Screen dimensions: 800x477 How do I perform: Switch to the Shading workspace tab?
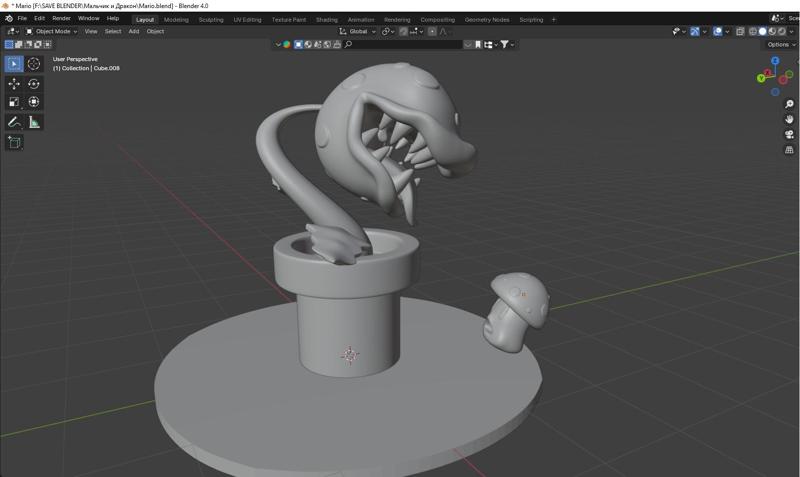pyautogui.click(x=327, y=20)
